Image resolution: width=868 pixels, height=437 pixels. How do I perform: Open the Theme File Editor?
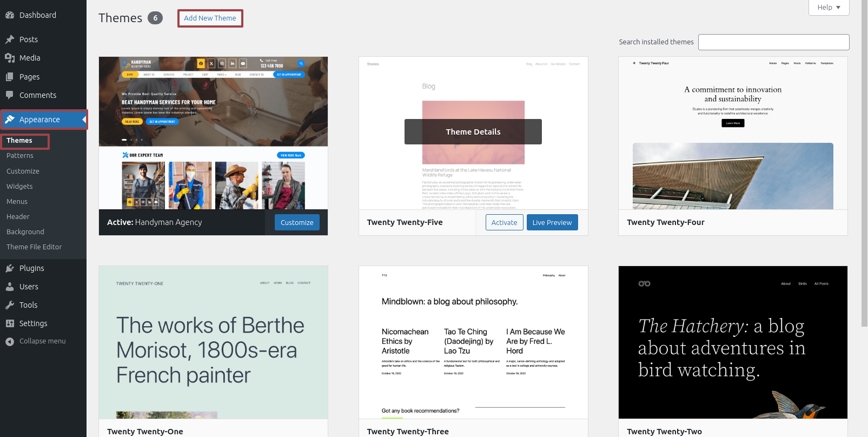click(x=34, y=247)
